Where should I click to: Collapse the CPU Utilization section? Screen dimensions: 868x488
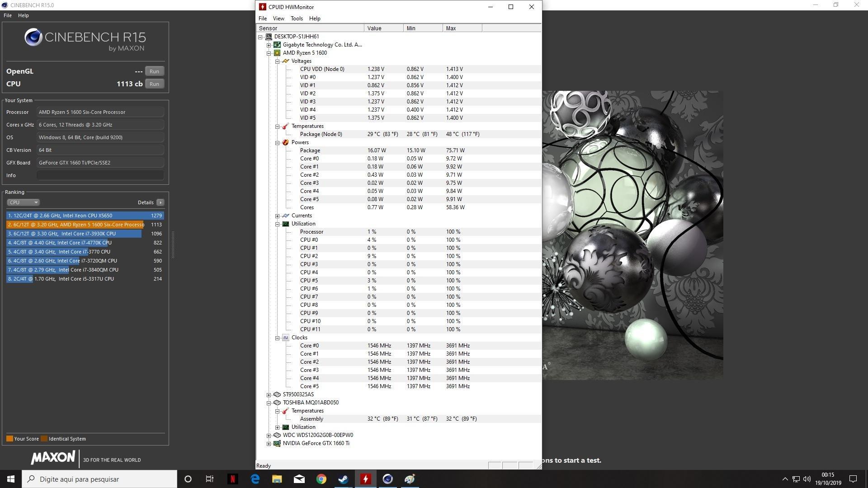coord(278,224)
